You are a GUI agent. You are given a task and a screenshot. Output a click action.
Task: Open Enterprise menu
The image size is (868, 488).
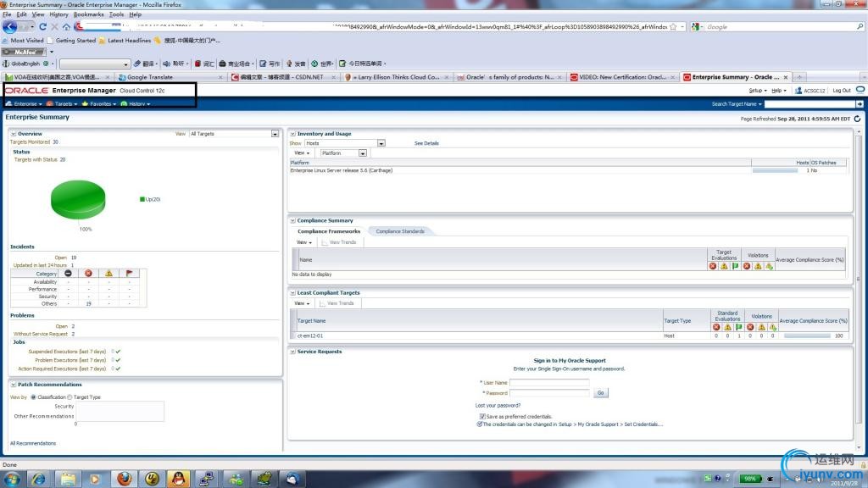pos(25,104)
